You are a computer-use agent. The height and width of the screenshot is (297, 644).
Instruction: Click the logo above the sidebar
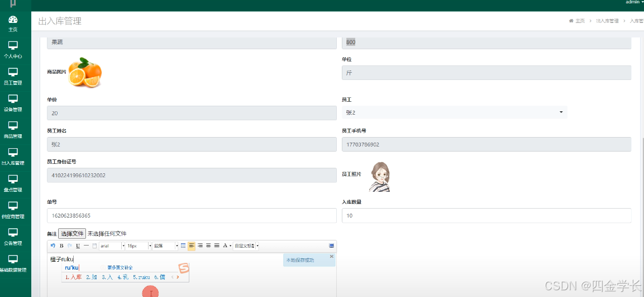pos(13,3)
